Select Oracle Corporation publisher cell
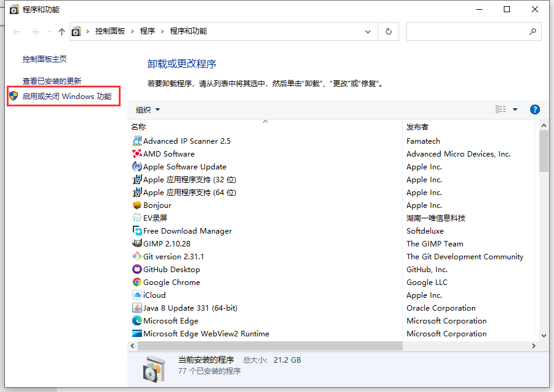This screenshot has height=392, width=554. pos(441,308)
